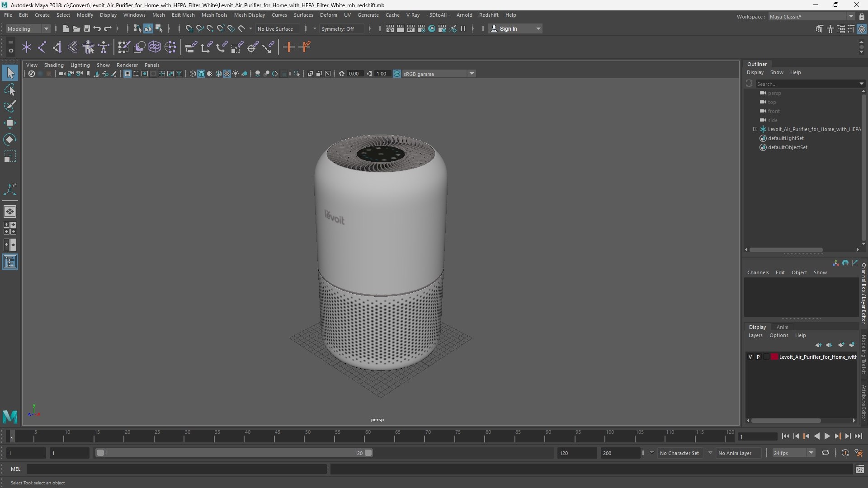Click the Save Scene icon
Screen dimensions: 868x488
87,28
